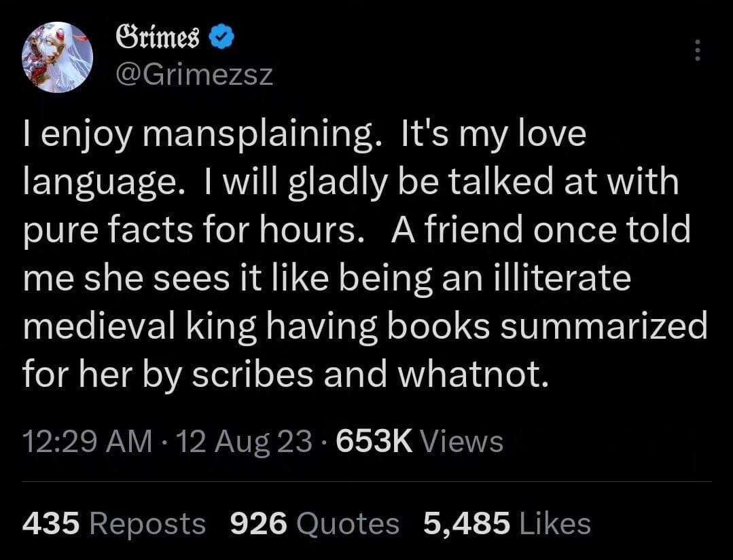Click the horizontal divider above Reposts

367,481
